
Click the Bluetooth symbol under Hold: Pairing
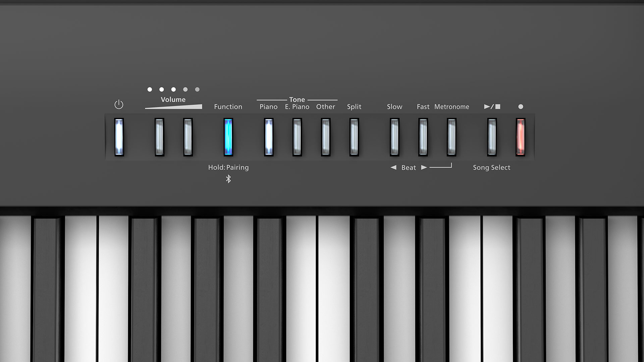coord(228,179)
